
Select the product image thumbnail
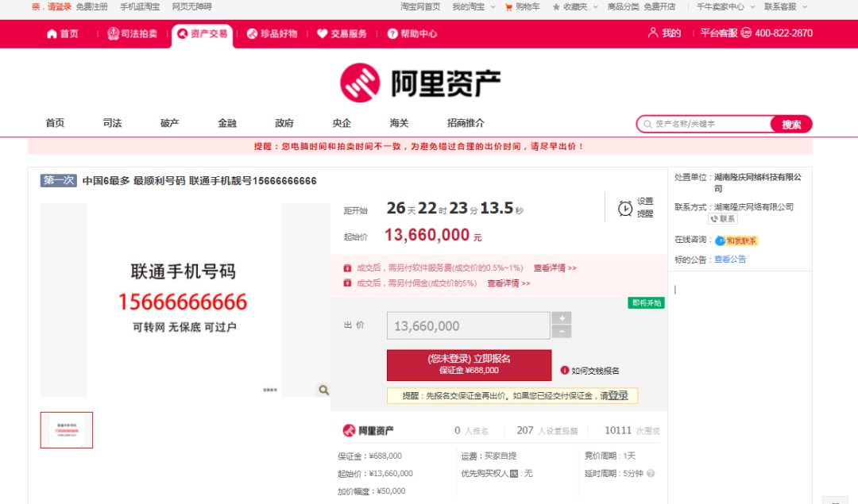click(x=67, y=430)
